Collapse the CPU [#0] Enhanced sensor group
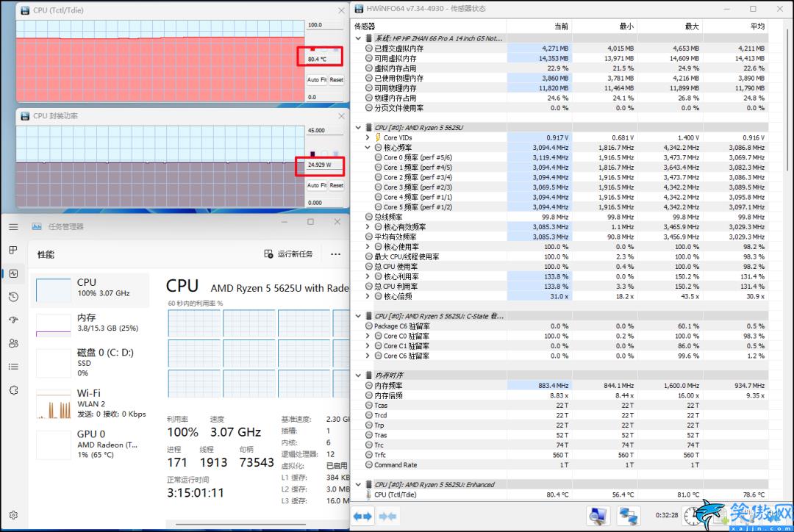794x532 pixels. pyautogui.click(x=358, y=485)
